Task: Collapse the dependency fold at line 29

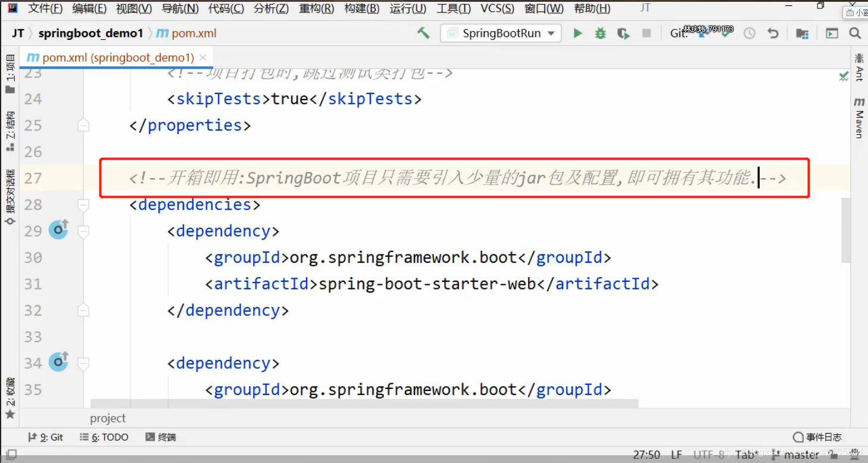Action: (83, 231)
